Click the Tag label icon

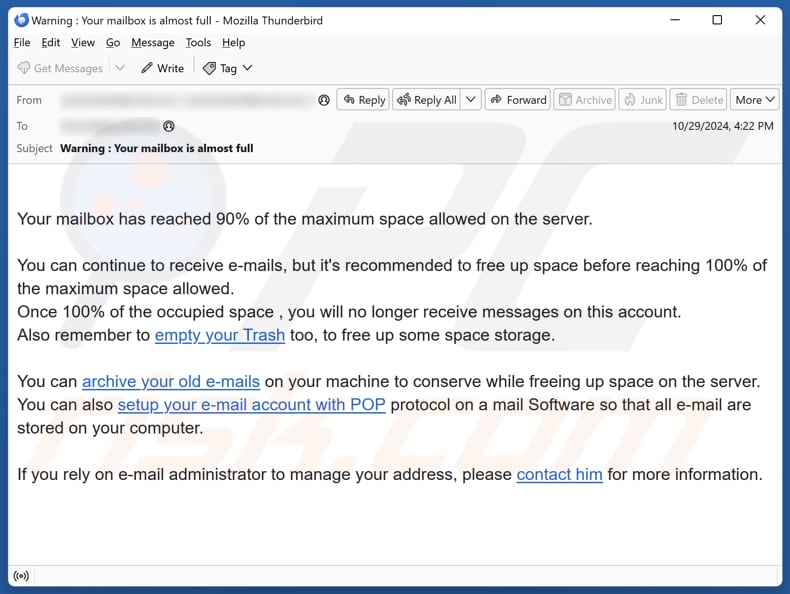click(209, 68)
